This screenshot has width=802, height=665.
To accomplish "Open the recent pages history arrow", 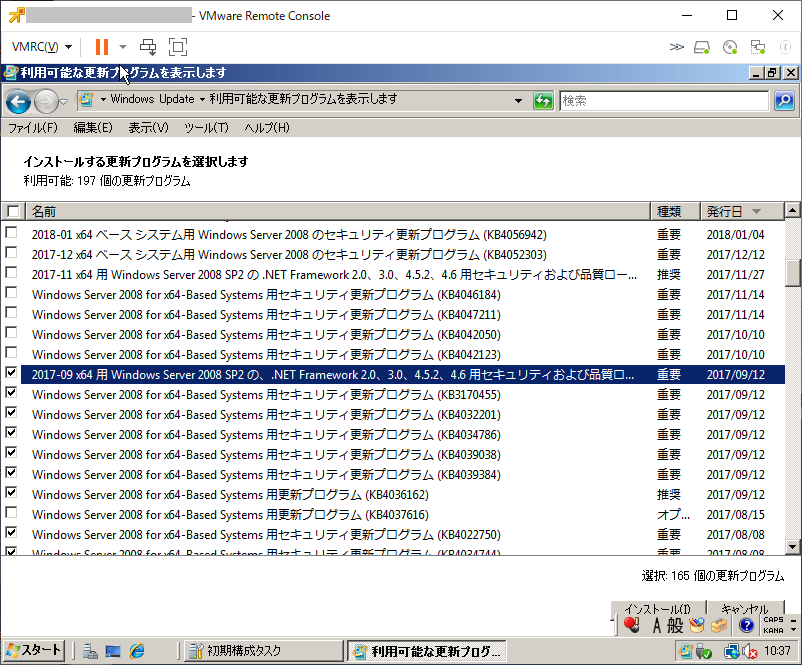I will point(63,101).
